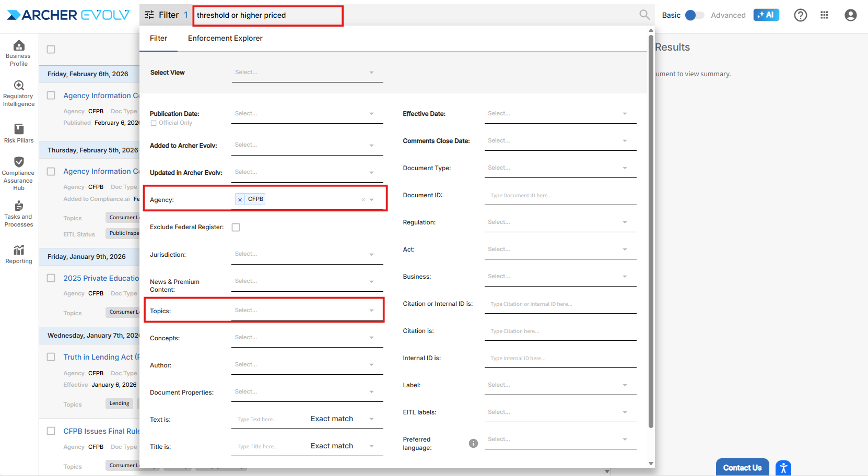The width and height of the screenshot is (868, 476).
Task: Launch the AI assistant button
Action: click(x=766, y=15)
